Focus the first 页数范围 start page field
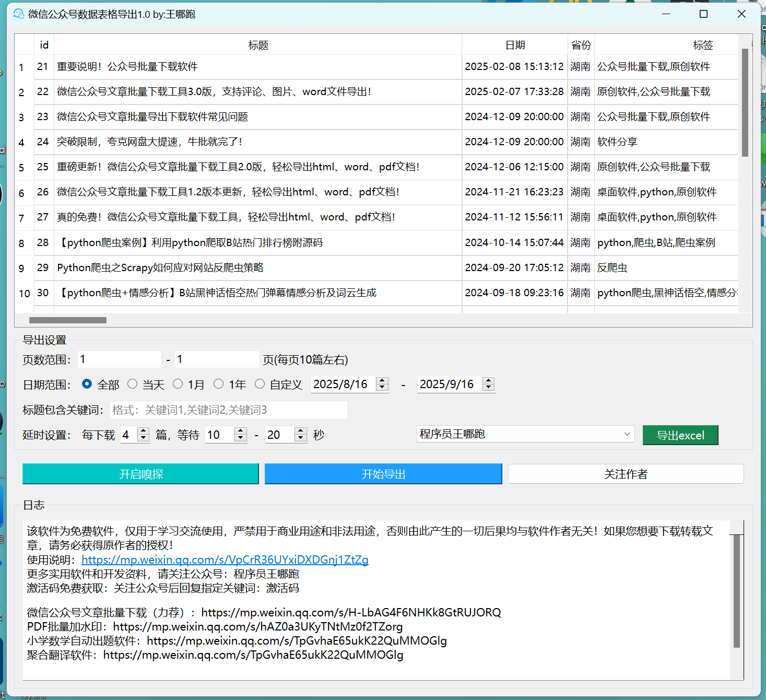The image size is (766, 700). [120, 359]
